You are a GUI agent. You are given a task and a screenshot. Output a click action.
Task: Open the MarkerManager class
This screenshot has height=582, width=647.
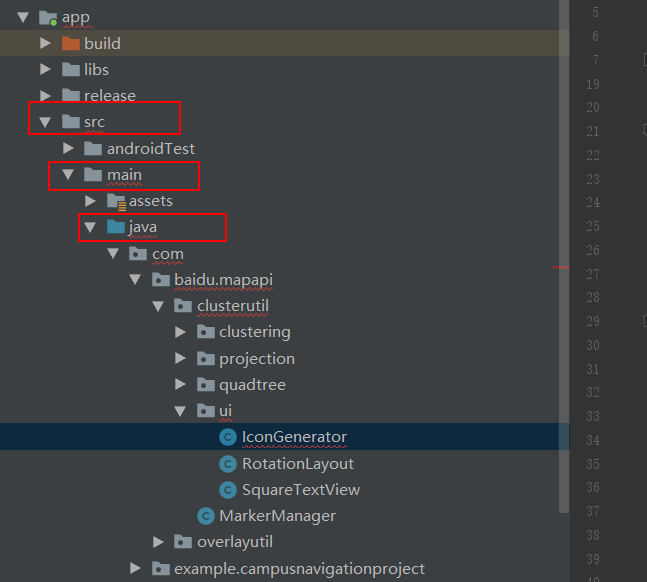tap(278, 516)
